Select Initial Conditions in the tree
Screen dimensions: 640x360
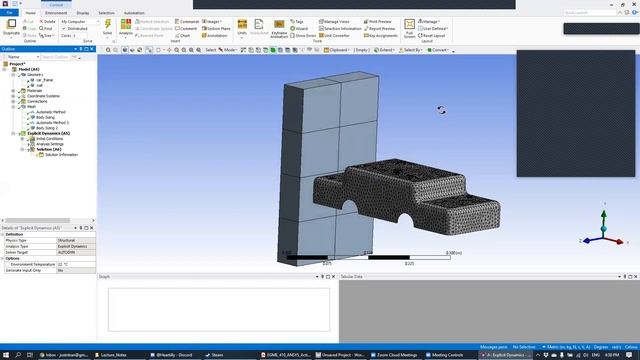pos(49,139)
